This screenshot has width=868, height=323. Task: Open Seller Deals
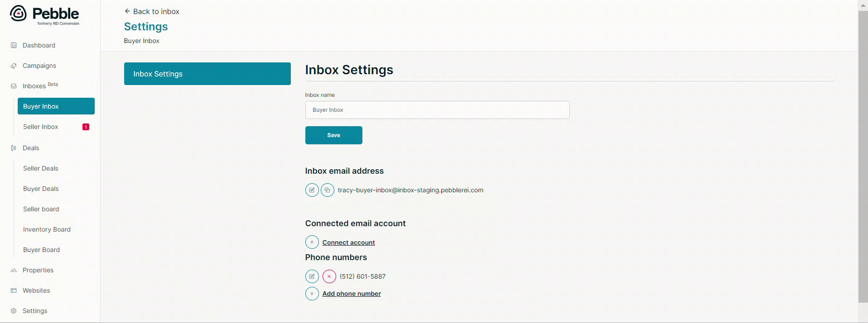click(41, 168)
